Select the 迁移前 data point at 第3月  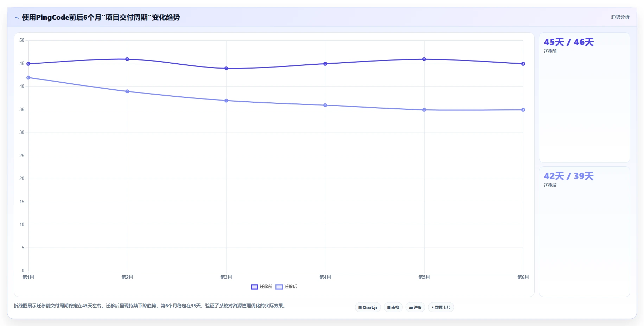pyautogui.click(x=226, y=68)
